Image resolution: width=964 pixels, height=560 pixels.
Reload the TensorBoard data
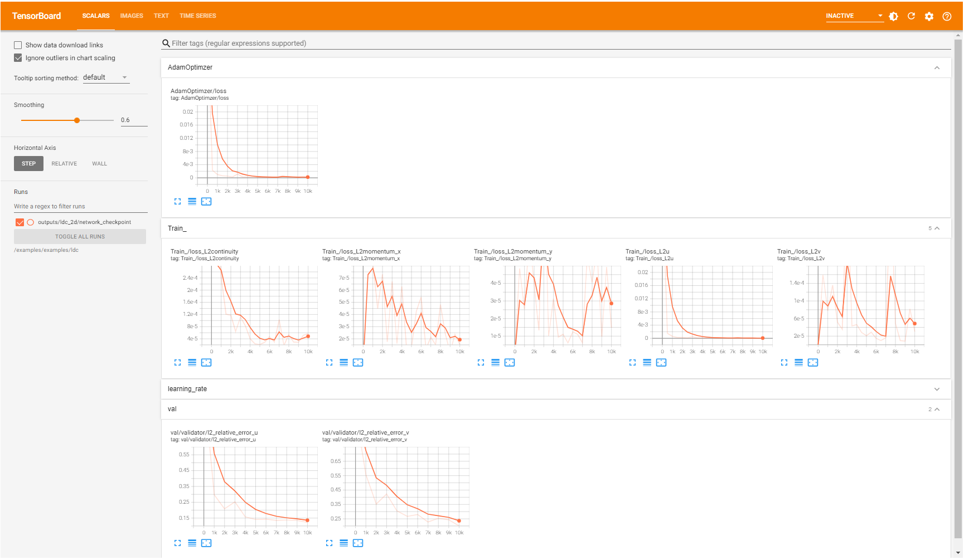pyautogui.click(x=911, y=16)
